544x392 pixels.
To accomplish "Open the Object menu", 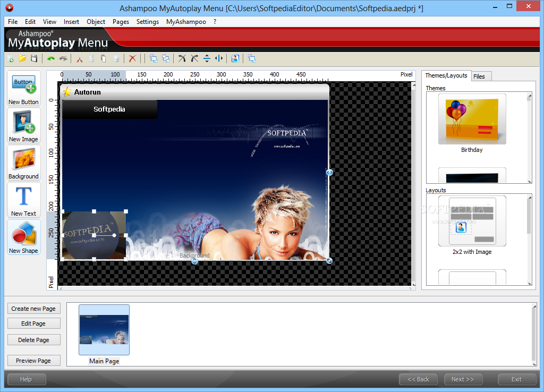I will coord(96,21).
